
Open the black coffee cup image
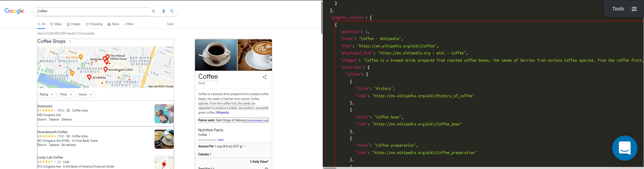click(x=216, y=55)
